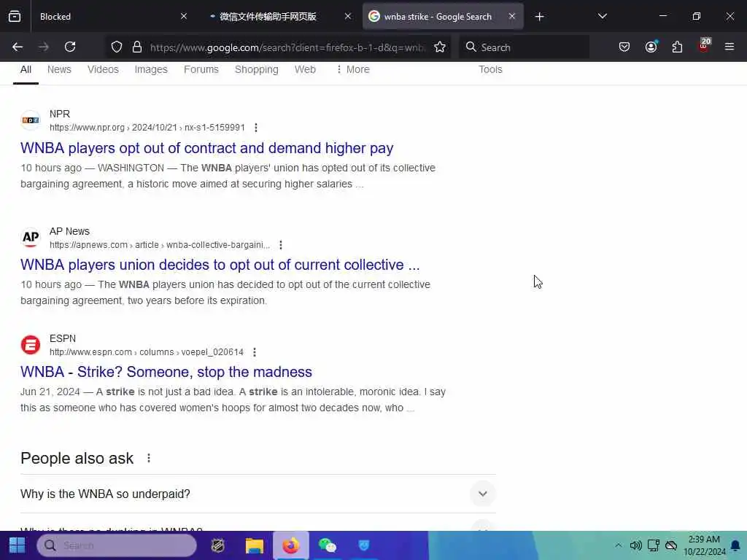Click the uBlock extension icon with badge 20
The image size is (747, 560).
pyautogui.click(x=704, y=46)
